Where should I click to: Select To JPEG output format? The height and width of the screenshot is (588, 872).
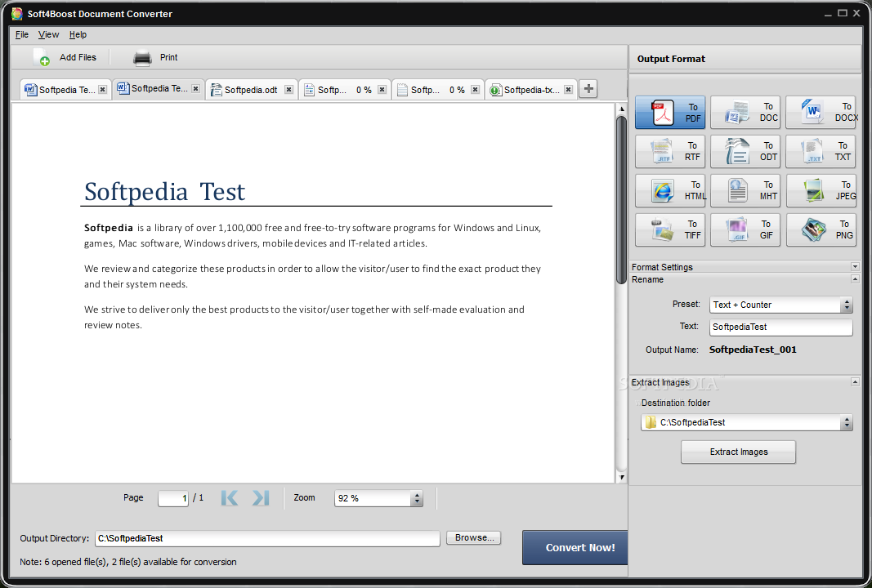821,190
